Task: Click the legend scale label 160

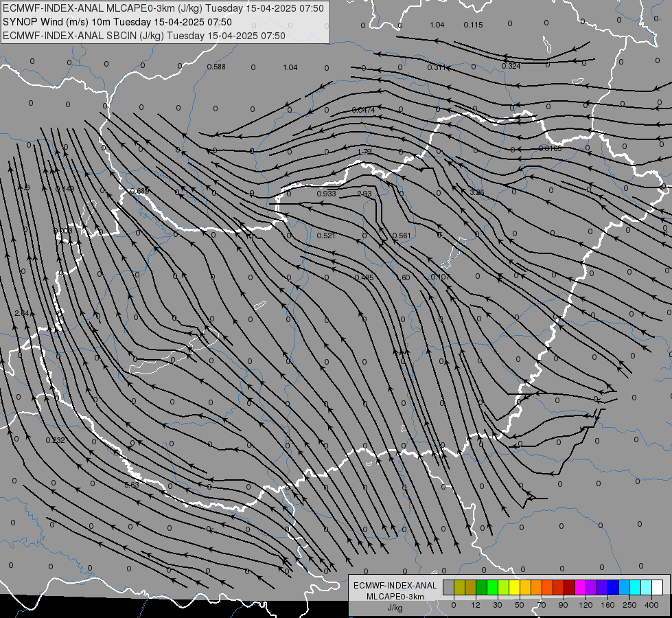Action: tap(607, 605)
